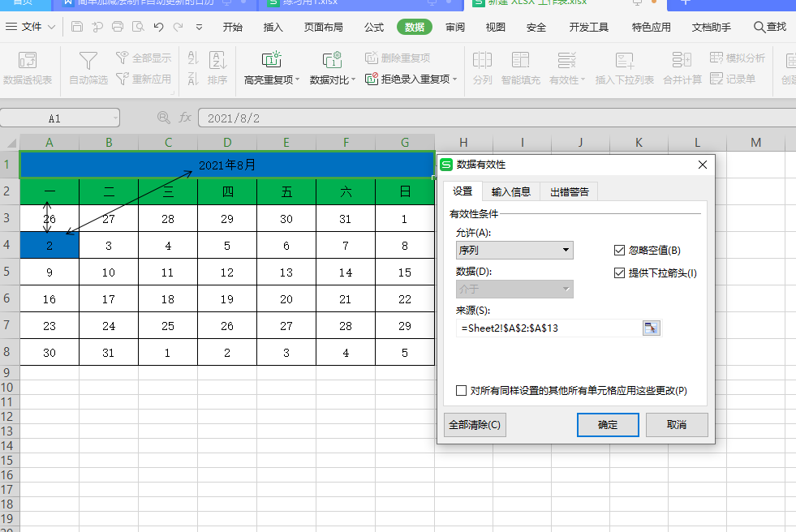Click Validity (有效性) icon

coord(566,60)
